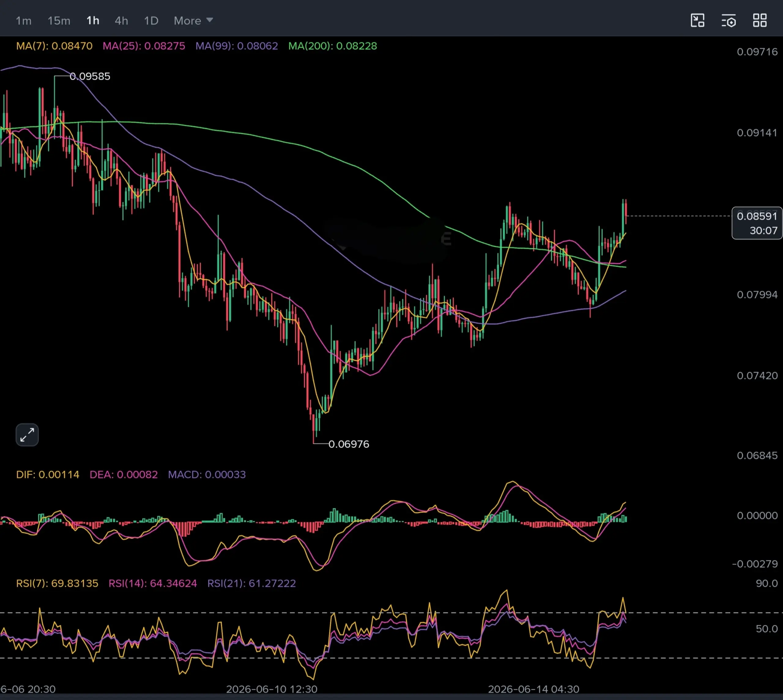783x700 pixels.
Task: Select the 15m timeframe tab
Action: pos(59,21)
